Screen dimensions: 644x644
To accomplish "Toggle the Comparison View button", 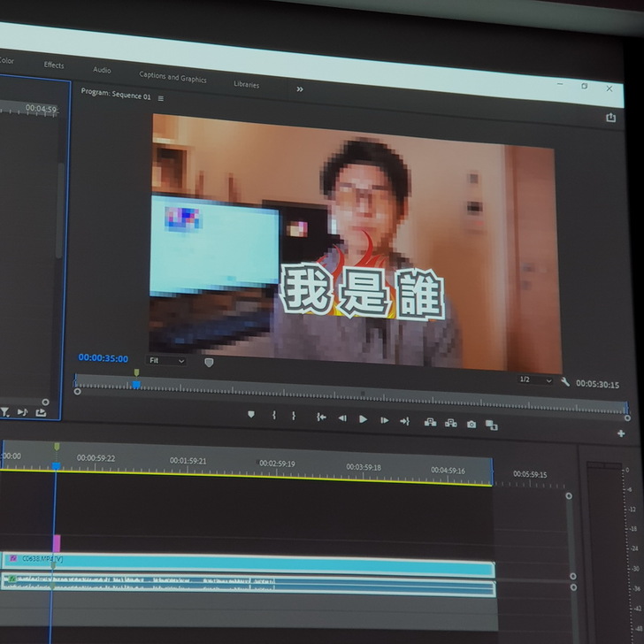I will [x=492, y=425].
